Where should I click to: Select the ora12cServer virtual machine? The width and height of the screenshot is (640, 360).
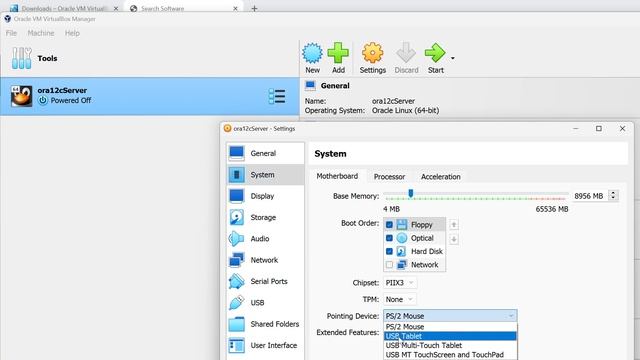(150, 96)
